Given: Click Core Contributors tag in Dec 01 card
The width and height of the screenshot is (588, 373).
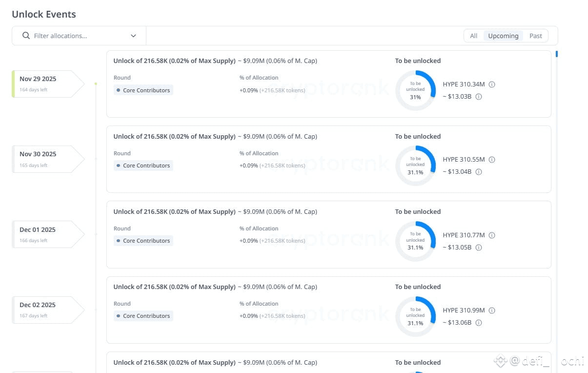Looking at the screenshot, I should [x=143, y=241].
